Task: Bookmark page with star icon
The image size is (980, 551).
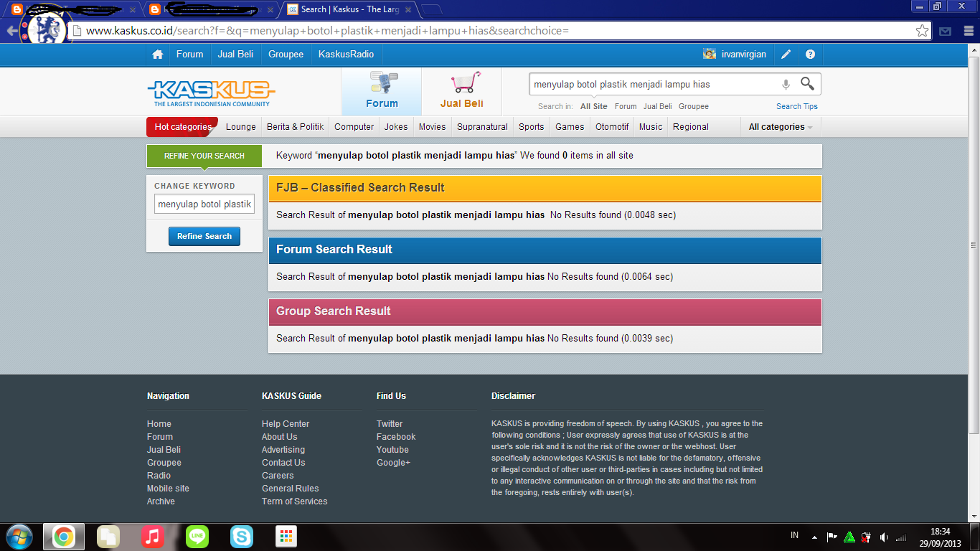Action: tap(922, 31)
